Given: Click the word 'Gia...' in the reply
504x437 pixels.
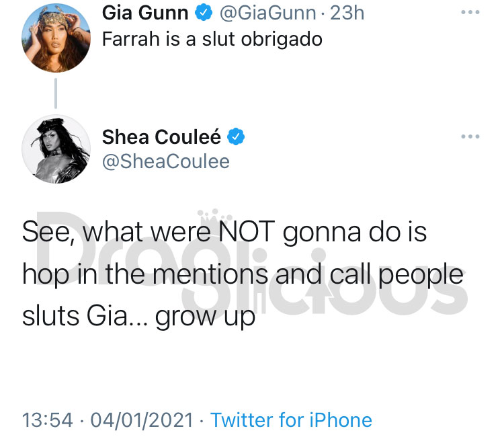Looking at the screenshot, I should point(118,316).
